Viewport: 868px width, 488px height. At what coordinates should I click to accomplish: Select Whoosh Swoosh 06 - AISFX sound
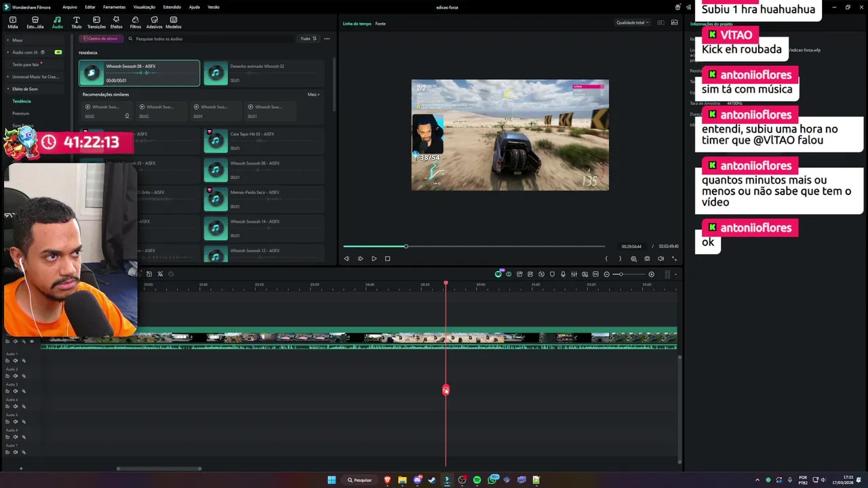coord(263,169)
